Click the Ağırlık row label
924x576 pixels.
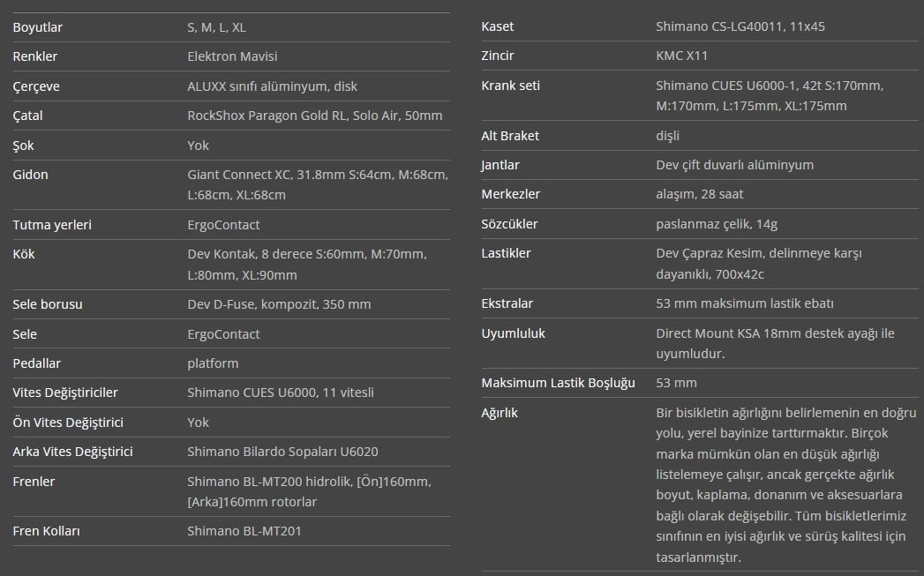(x=500, y=413)
